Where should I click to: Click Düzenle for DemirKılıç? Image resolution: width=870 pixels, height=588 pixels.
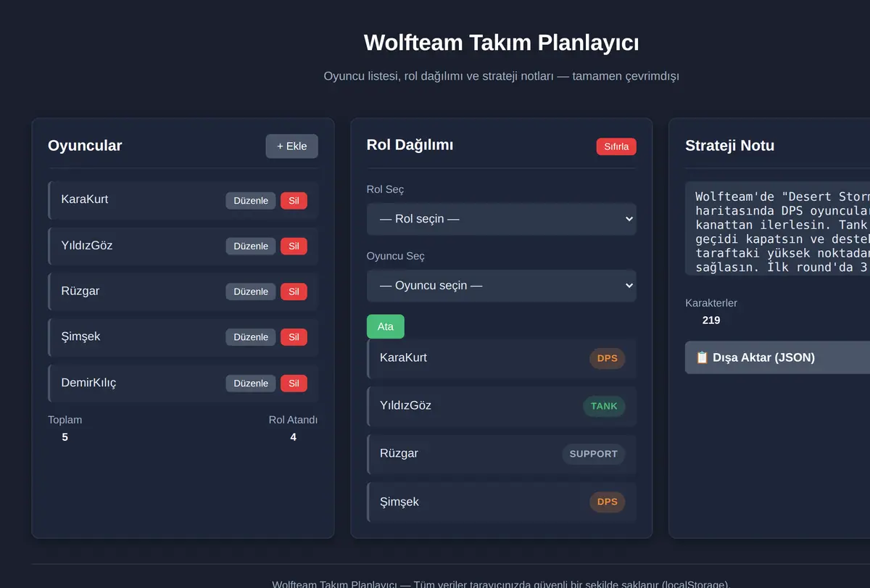point(251,383)
